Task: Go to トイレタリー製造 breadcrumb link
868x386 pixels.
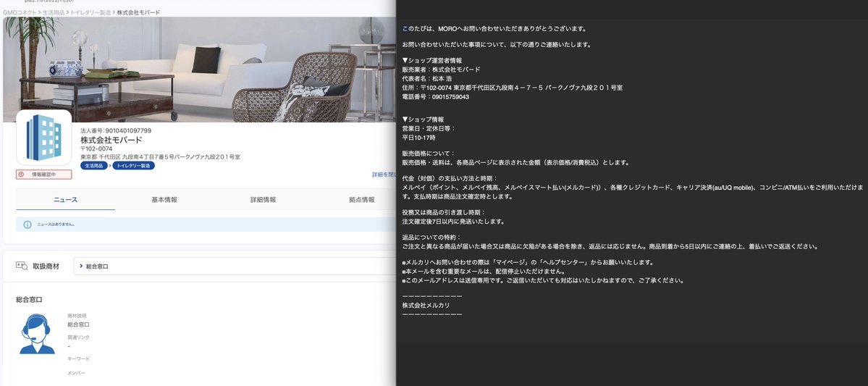Action: click(90, 12)
